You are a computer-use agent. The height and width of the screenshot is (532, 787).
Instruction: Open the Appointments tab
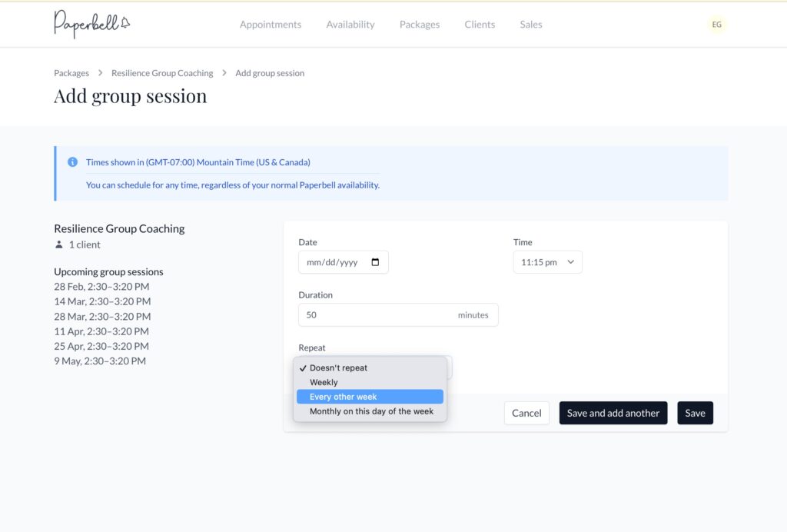[270, 25]
